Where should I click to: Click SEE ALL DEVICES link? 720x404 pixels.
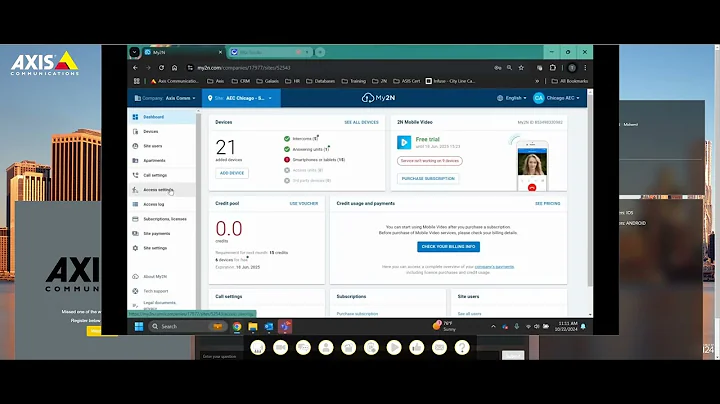click(x=361, y=123)
